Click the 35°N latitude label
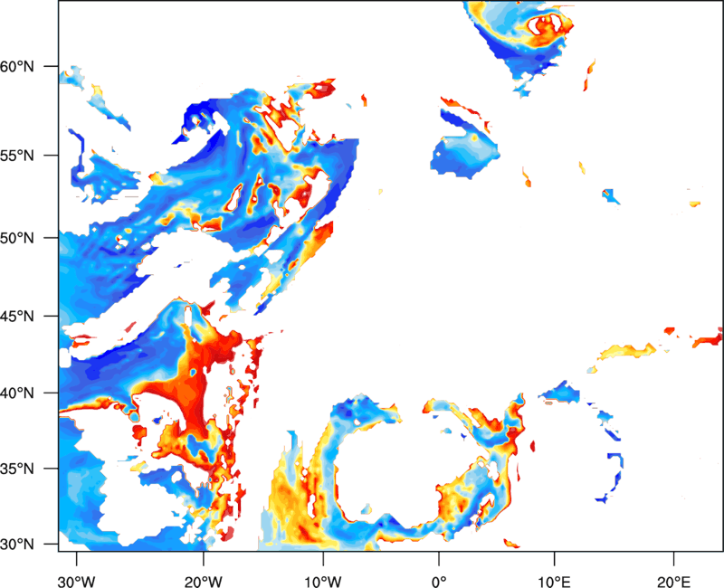 tap(17, 469)
